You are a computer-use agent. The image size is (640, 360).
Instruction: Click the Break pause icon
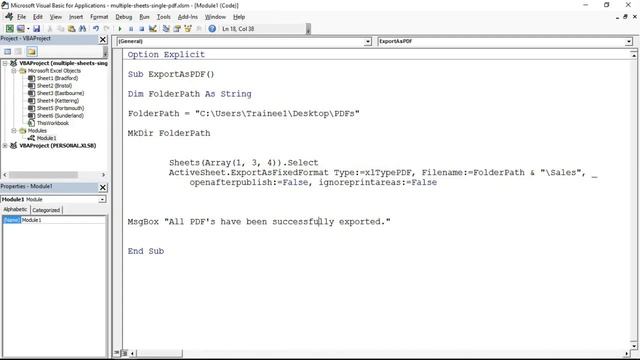[131, 29]
